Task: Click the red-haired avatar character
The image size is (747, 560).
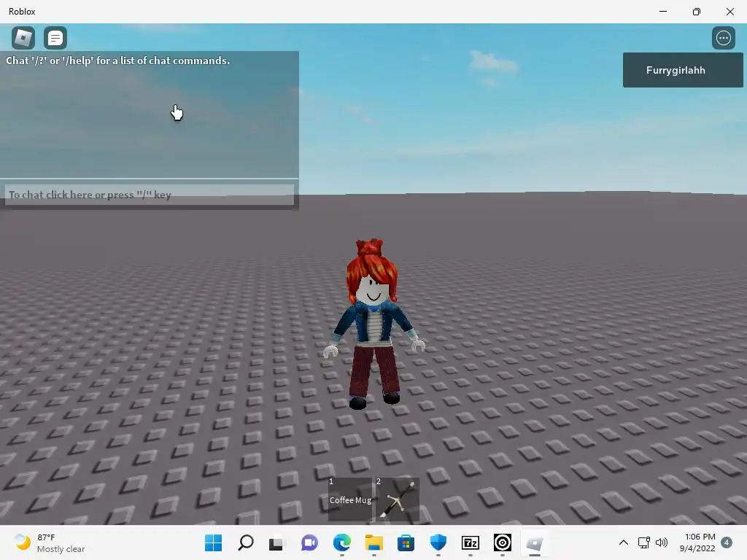Action: click(x=373, y=324)
